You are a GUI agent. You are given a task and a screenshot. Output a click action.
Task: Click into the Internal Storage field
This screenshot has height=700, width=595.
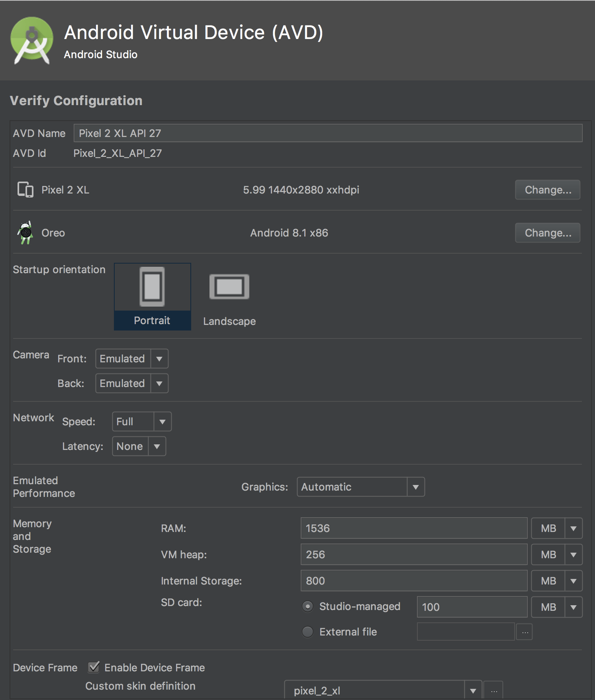coord(414,581)
